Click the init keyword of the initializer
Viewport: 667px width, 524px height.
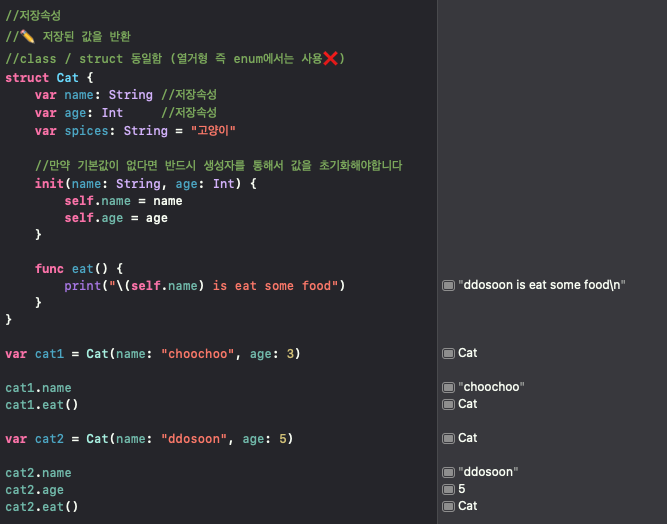point(49,184)
